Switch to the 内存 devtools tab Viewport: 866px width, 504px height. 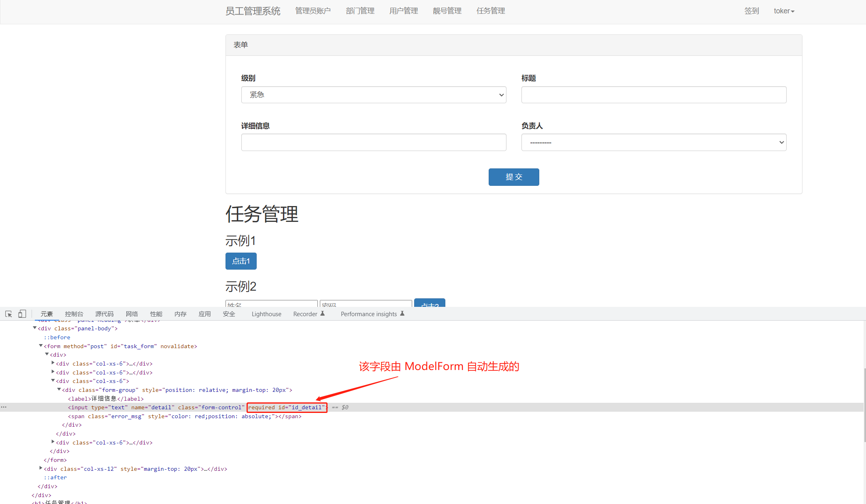[181, 314]
